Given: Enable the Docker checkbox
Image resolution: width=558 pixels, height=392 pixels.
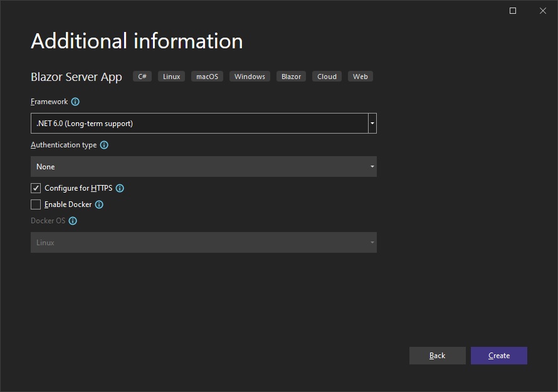Looking at the screenshot, I should (x=36, y=204).
